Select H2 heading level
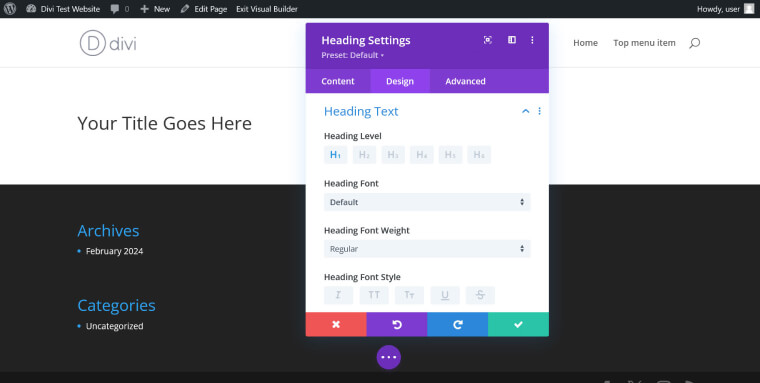Screen dimensions: 760x383 (x=364, y=155)
